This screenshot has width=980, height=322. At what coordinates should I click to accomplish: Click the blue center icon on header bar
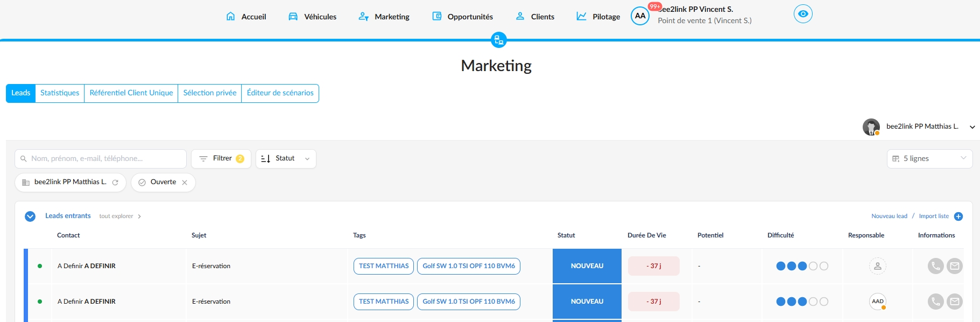click(x=499, y=39)
